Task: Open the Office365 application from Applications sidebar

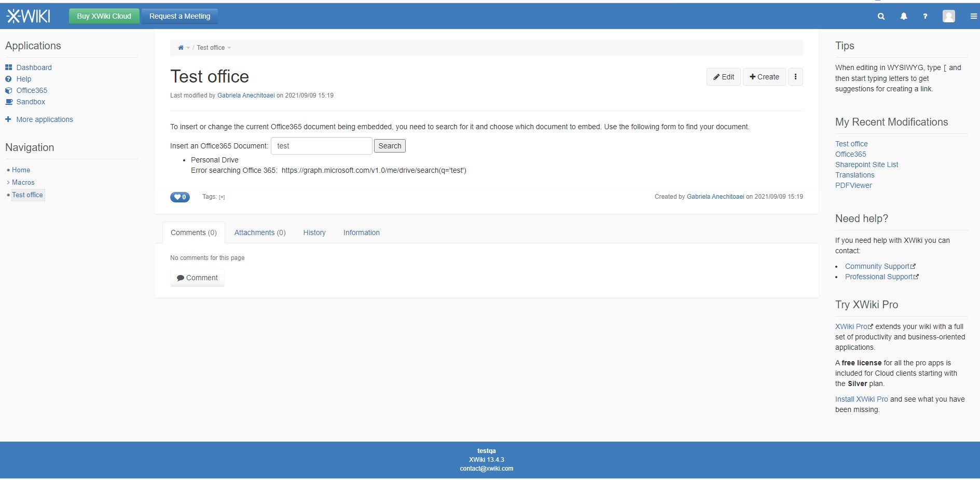Action: click(x=32, y=90)
